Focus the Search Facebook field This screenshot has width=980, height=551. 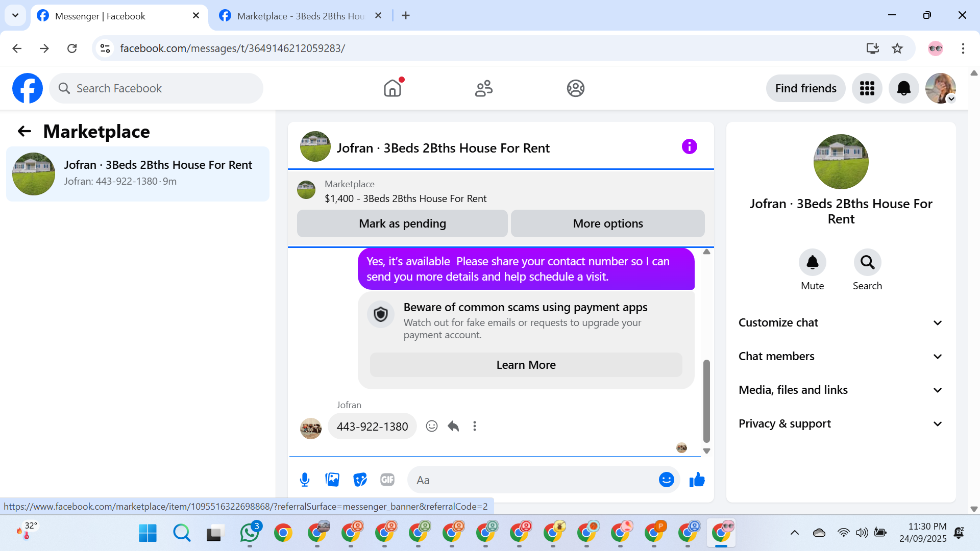[x=156, y=88]
